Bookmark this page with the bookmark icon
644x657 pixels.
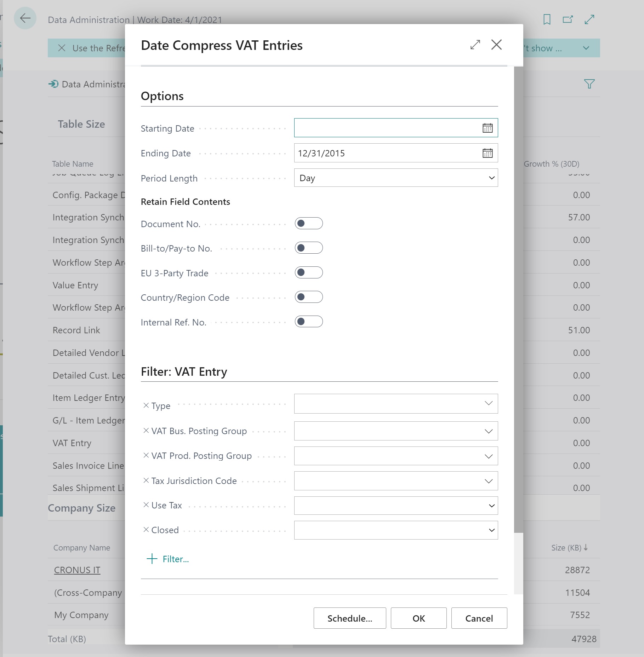pos(547,19)
